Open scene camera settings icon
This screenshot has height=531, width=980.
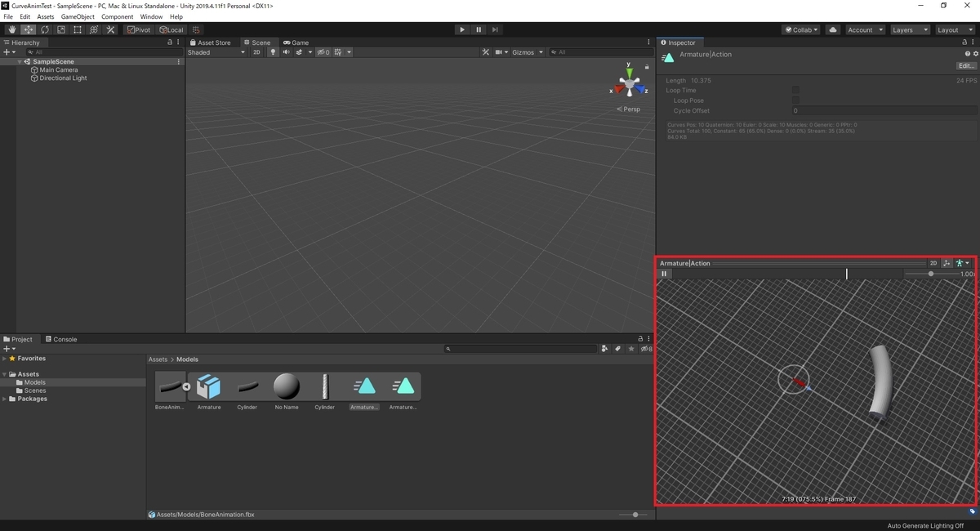[497, 52]
